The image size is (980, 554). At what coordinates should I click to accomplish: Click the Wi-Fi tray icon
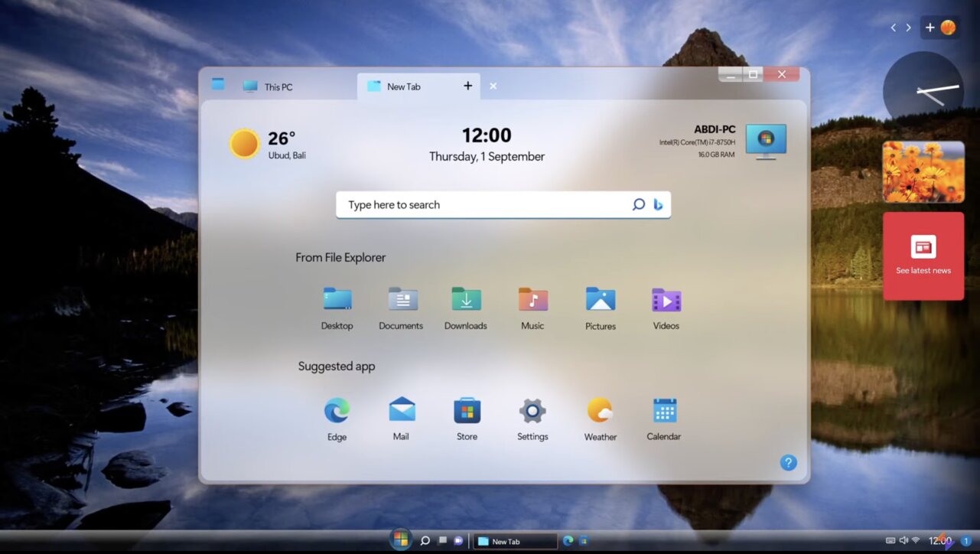(x=916, y=541)
